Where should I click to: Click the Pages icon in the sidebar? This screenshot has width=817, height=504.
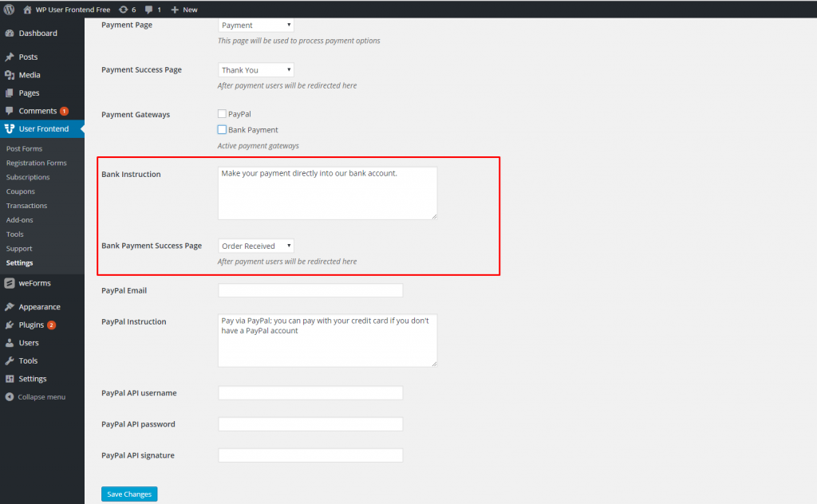tap(11, 92)
